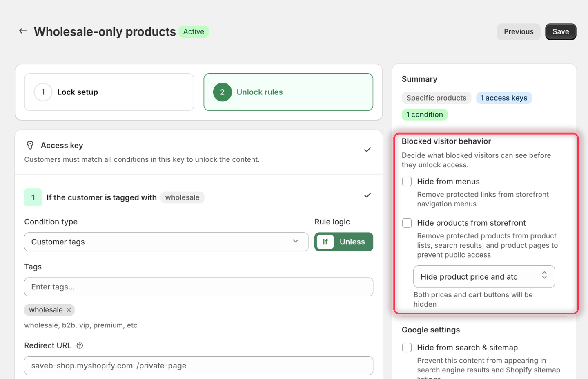Screen dimensions: 588x379
Task: Click the 1 access keys badge
Action: click(x=504, y=98)
